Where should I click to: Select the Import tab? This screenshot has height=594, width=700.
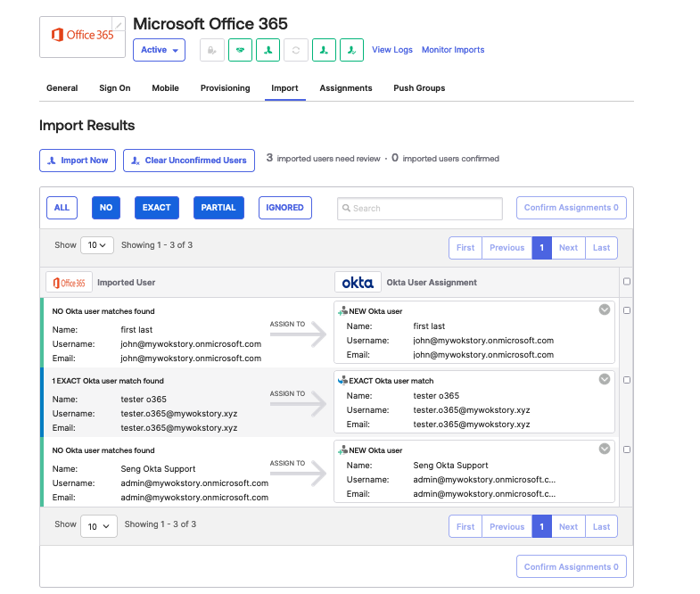click(284, 88)
